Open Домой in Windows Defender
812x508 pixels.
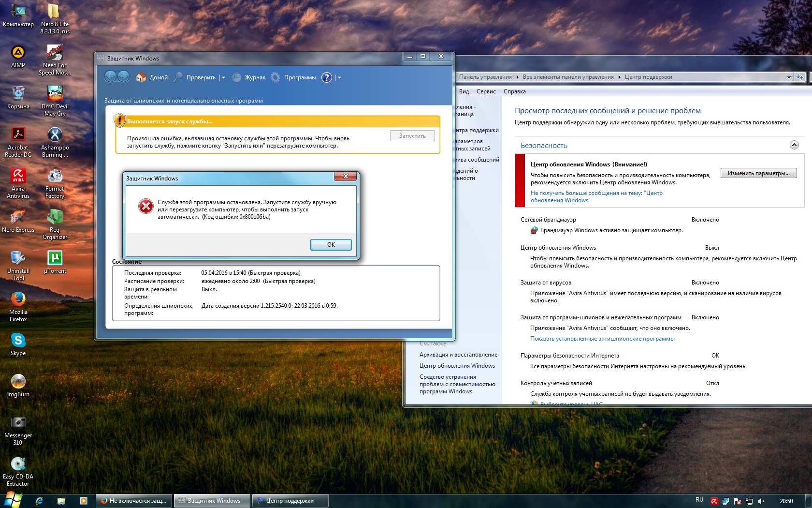[152, 77]
